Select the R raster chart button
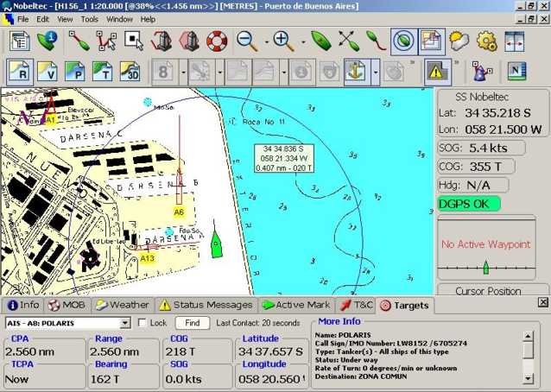Image resolution: width=551 pixels, height=392 pixels. coord(20,72)
